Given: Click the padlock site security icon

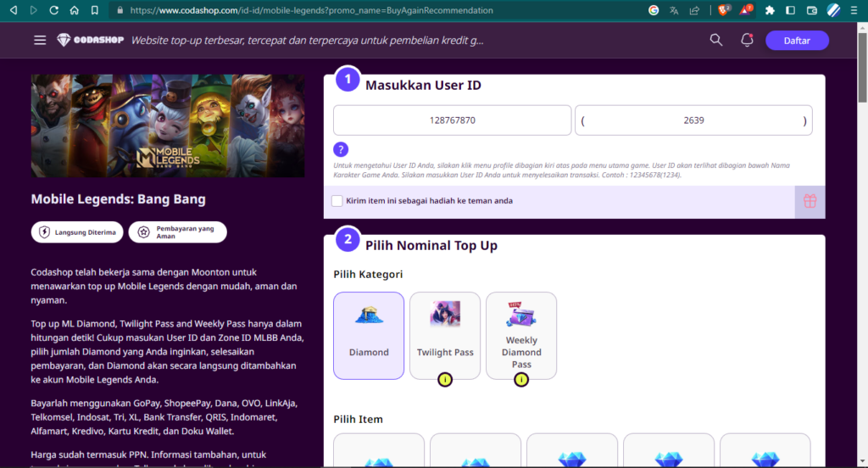Looking at the screenshot, I should (120, 10).
